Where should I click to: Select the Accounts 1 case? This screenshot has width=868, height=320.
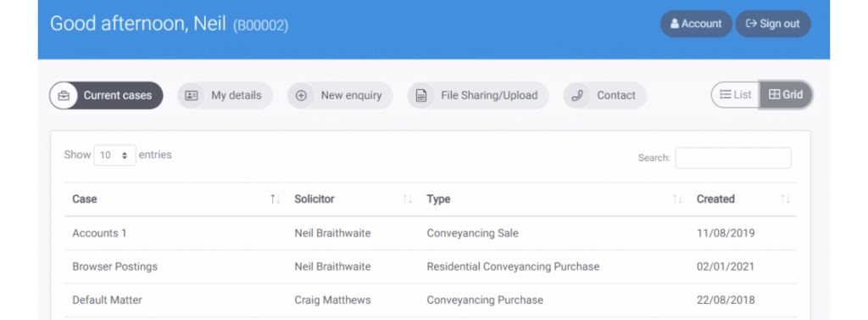point(430,233)
